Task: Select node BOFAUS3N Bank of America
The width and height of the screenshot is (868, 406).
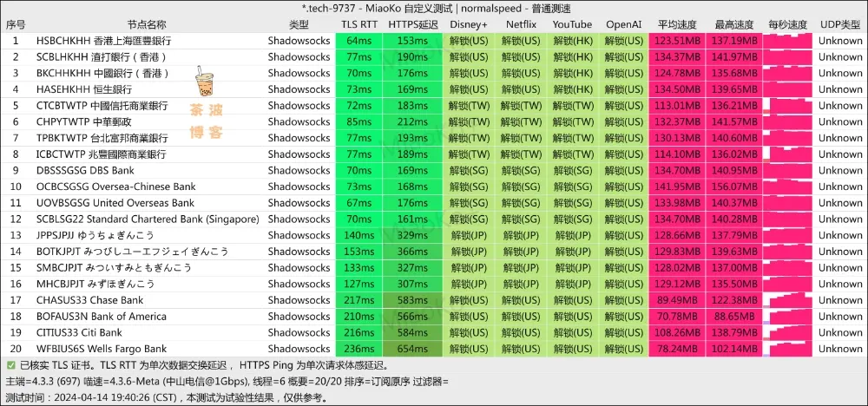Action: coord(102,317)
